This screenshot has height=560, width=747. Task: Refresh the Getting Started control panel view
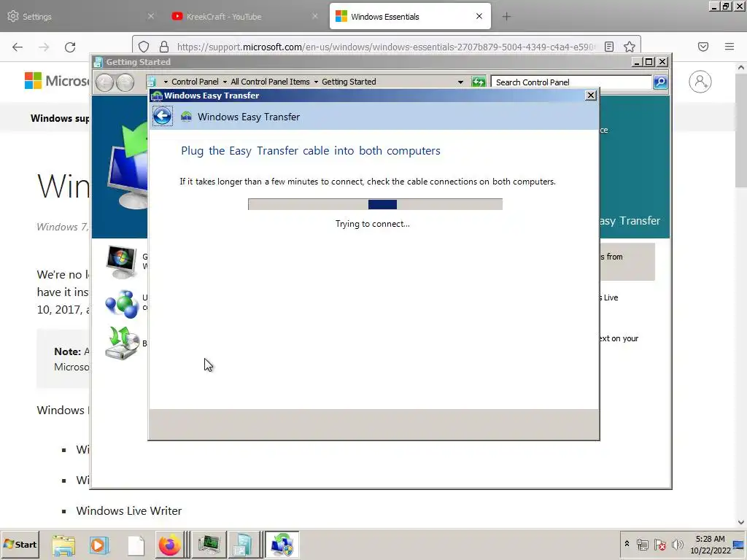pyautogui.click(x=479, y=82)
